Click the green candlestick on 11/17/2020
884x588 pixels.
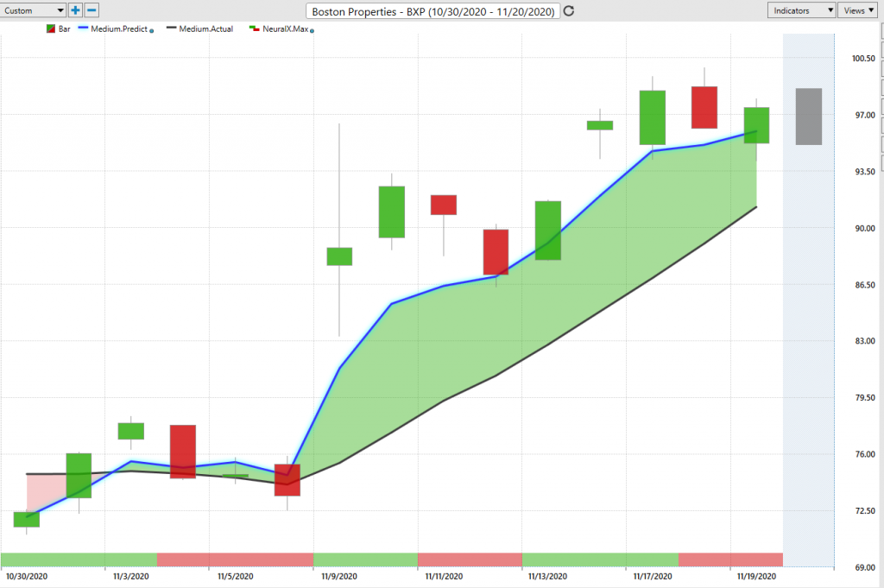pos(653,117)
